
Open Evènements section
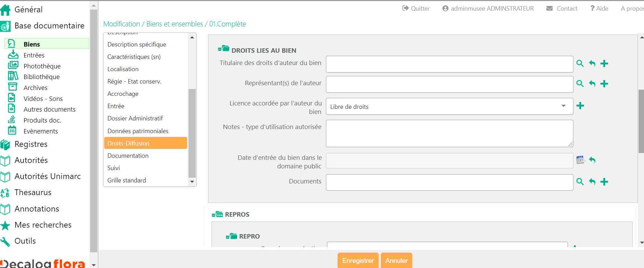pyautogui.click(x=40, y=131)
